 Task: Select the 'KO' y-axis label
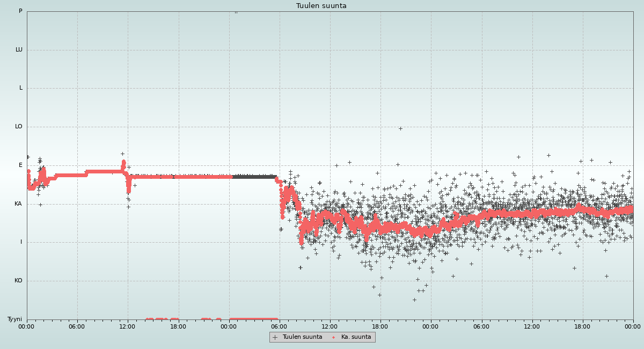pyautogui.click(x=18, y=281)
